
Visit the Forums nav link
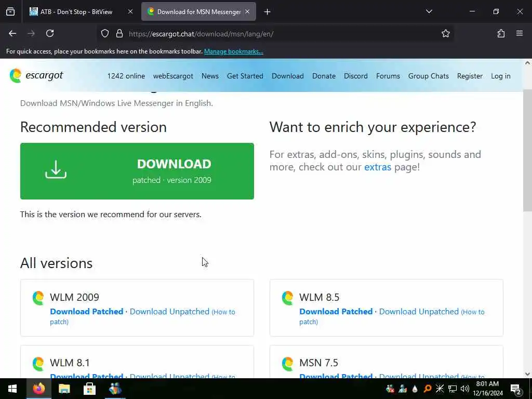tap(388, 76)
